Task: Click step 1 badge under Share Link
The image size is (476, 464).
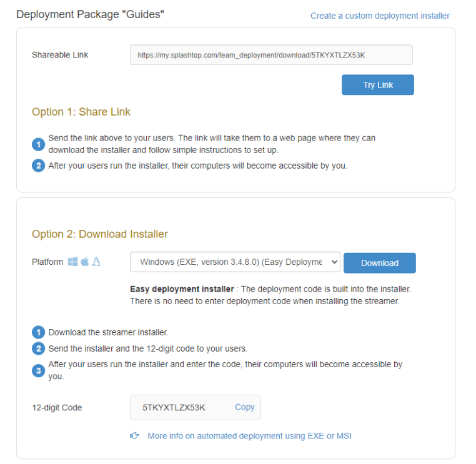Action: coord(39,144)
